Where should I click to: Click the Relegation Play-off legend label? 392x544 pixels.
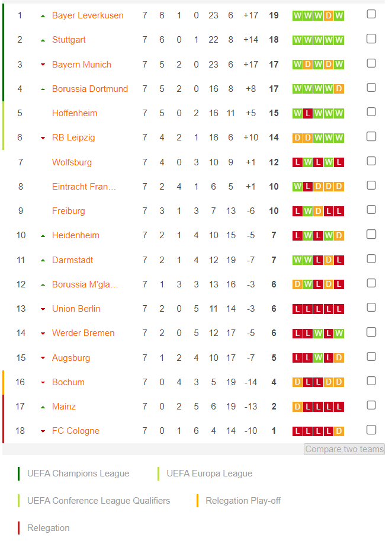pos(243,501)
